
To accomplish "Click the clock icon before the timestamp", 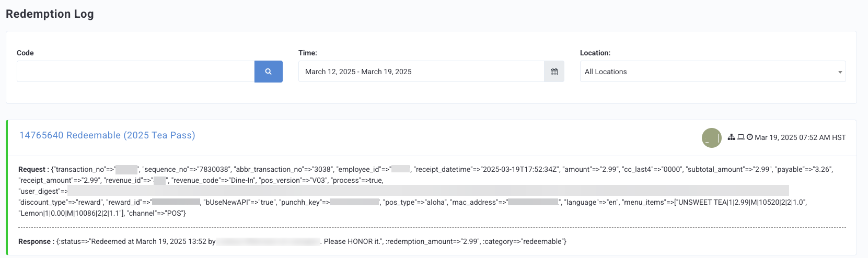I will 749,137.
